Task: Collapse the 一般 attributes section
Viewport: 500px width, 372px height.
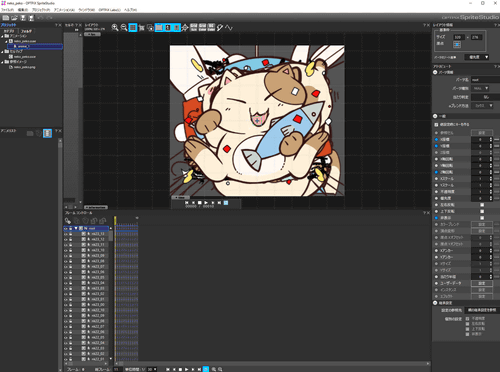Action: [x=435, y=116]
